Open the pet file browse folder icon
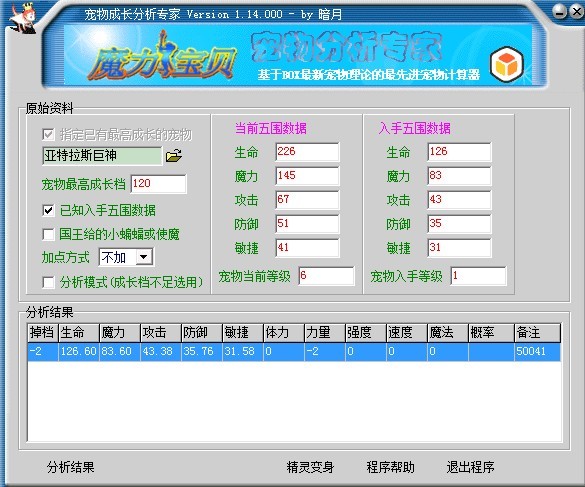 pos(174,156)
